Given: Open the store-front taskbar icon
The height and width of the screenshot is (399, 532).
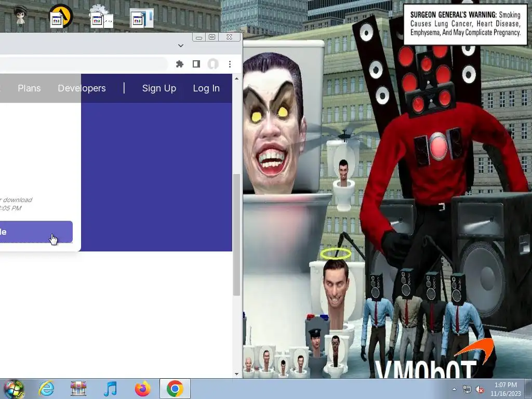Looking at the screenshot, I should [78, 389].
